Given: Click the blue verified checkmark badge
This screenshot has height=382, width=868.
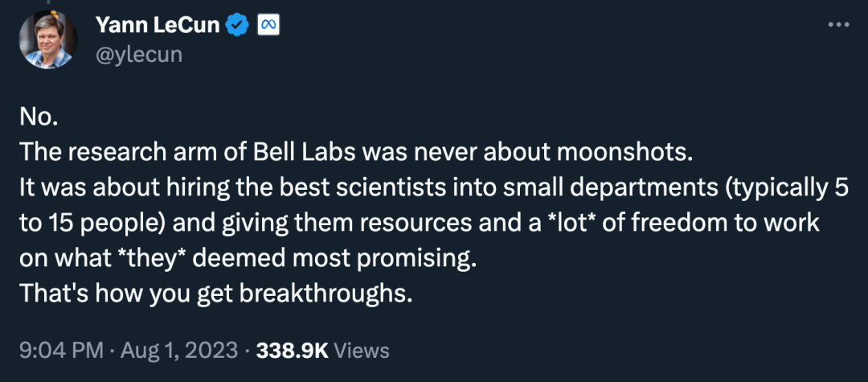Looking at the screenshot, I should point(238,25).
